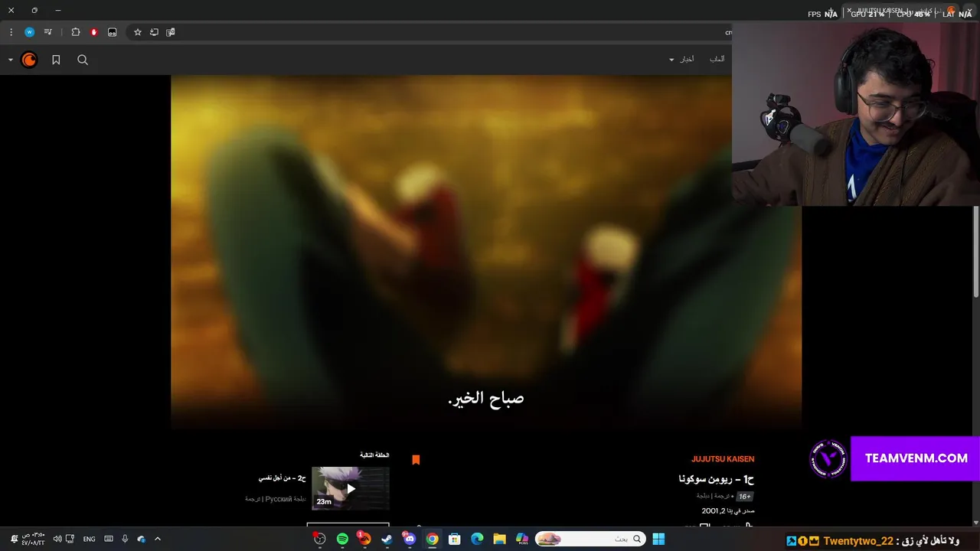Click the video player area
Screen dimensions: 980x551
(486, 253)
